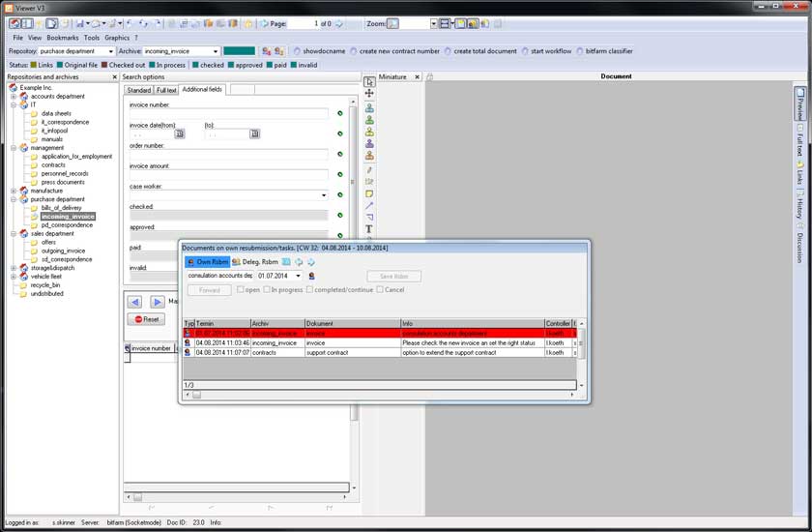This screenshot has width=812, height=532.
Task: Go to next page arrow in toolbar
Action: click(339, 24)
